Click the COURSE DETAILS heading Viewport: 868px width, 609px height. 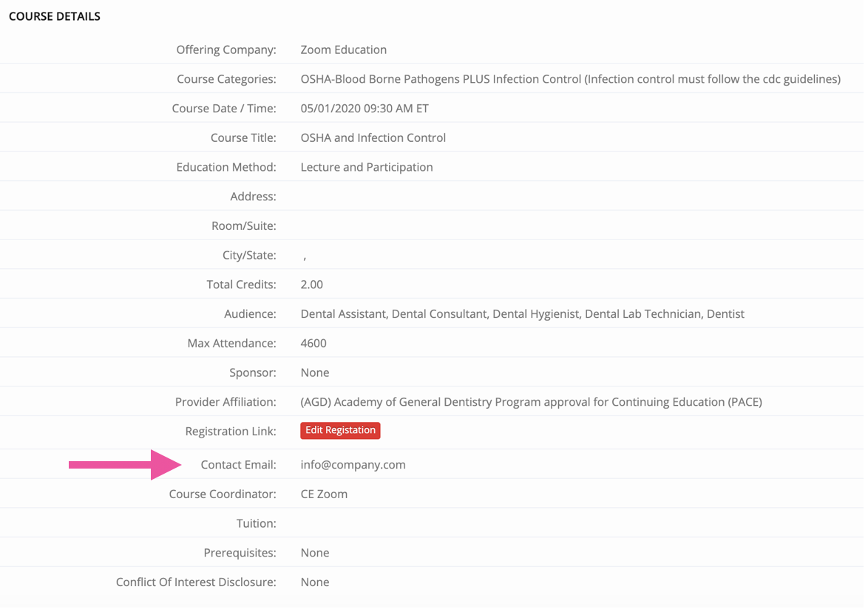coord(55,16)
